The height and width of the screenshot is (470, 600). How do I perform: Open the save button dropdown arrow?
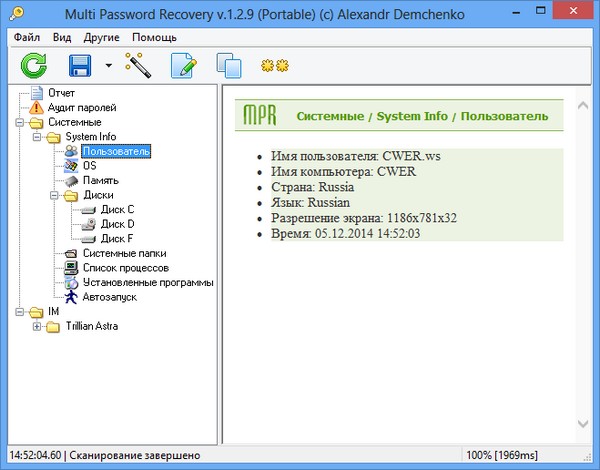pos(107,67)
